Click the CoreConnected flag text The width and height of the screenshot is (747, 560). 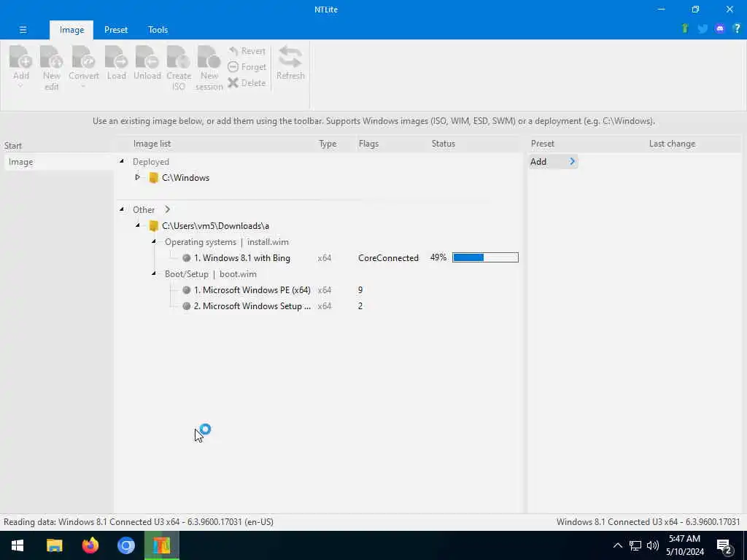[388, 258]
